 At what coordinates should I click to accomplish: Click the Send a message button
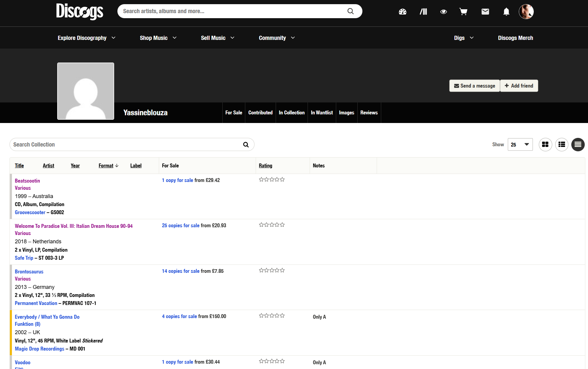pos(474,86)
